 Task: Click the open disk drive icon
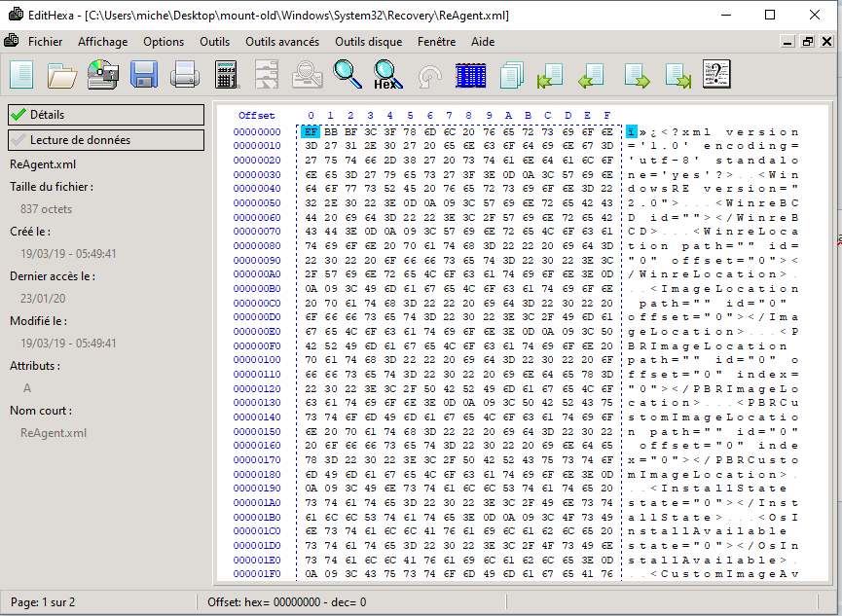103,75
